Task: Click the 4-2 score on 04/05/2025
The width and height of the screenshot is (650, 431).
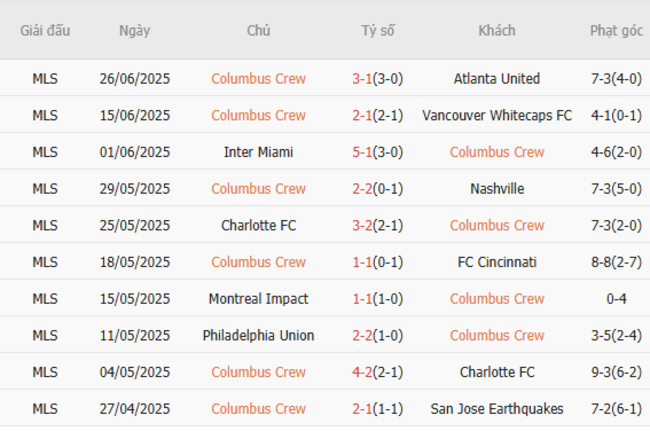Action: pyautogui.click(x=364, y=372)
